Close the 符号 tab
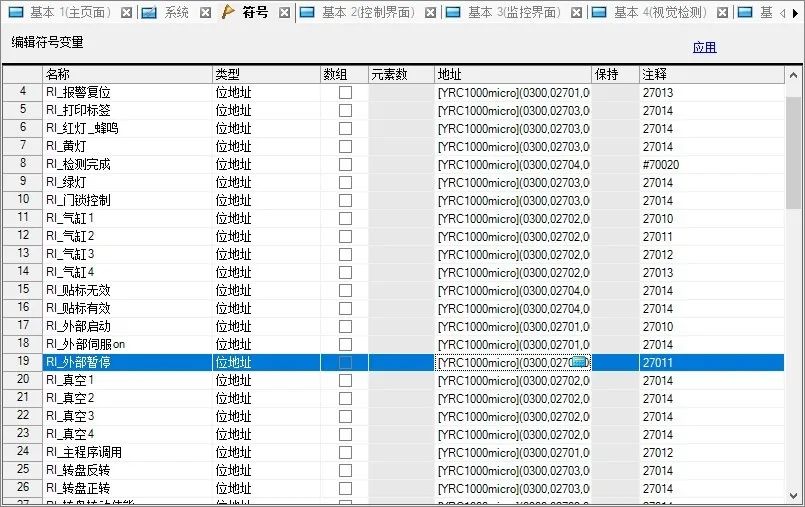Viewport: 805px width, 507px height. [285, 13]
